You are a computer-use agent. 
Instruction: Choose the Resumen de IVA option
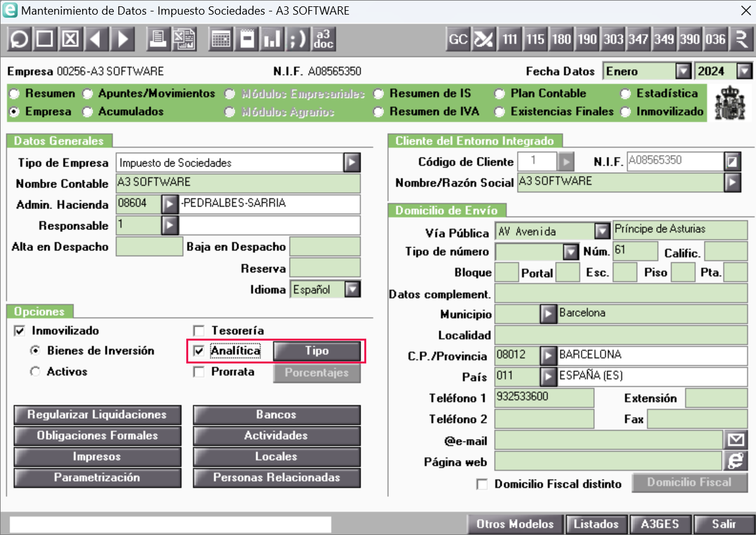coord(378,112)
